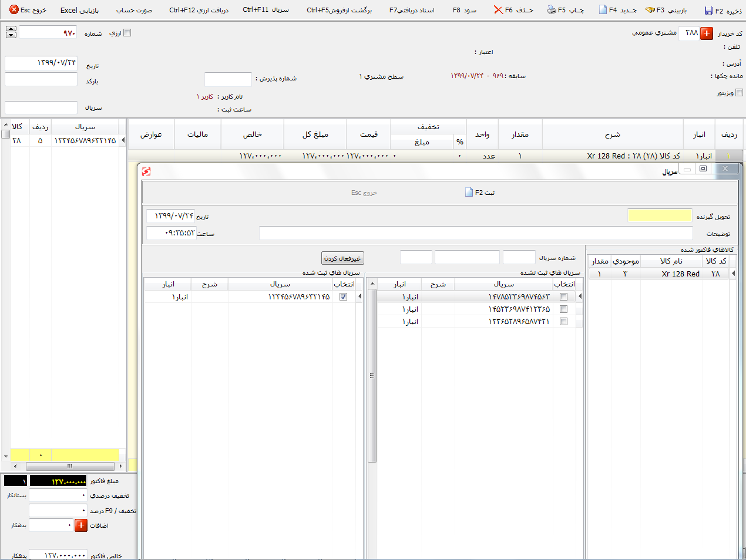Screen dimensions: 746x560
Task: Click Excel retrieval toolbar button
Action: pyautogui.click(x=79, y=10)
